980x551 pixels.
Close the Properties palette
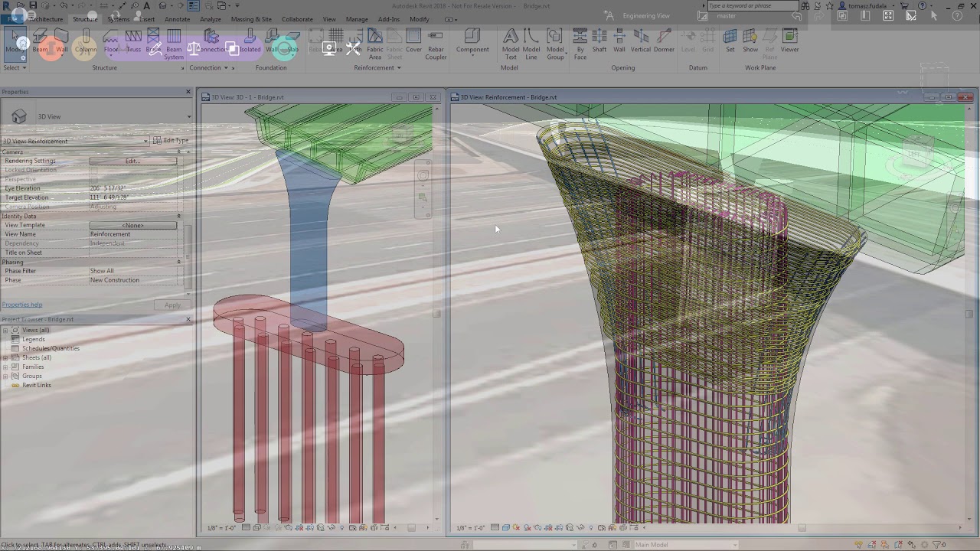tap(188, 92)
